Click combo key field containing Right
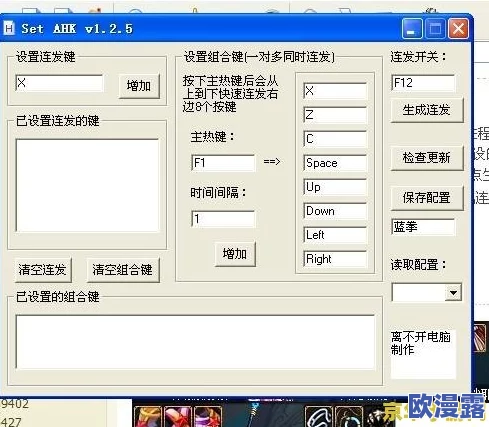Image resolution: width=489 pixels, height=427 pixels. tap(335, 259)
